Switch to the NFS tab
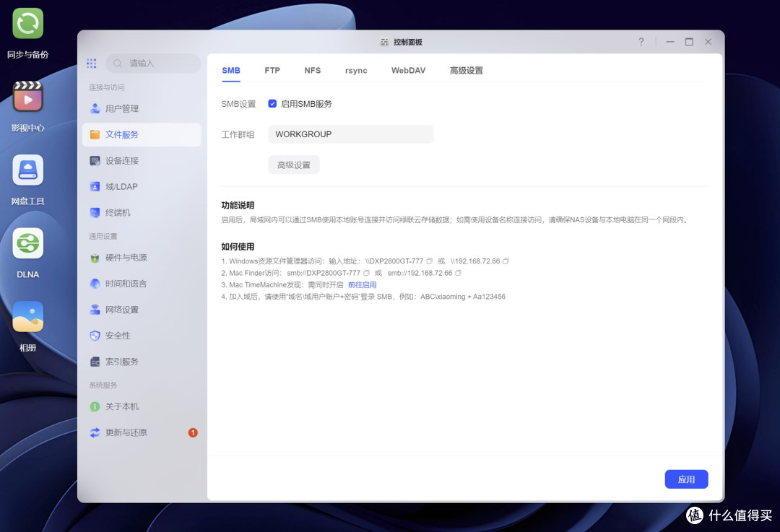Viewport: 780px width, 532px height. click(313, 71)
